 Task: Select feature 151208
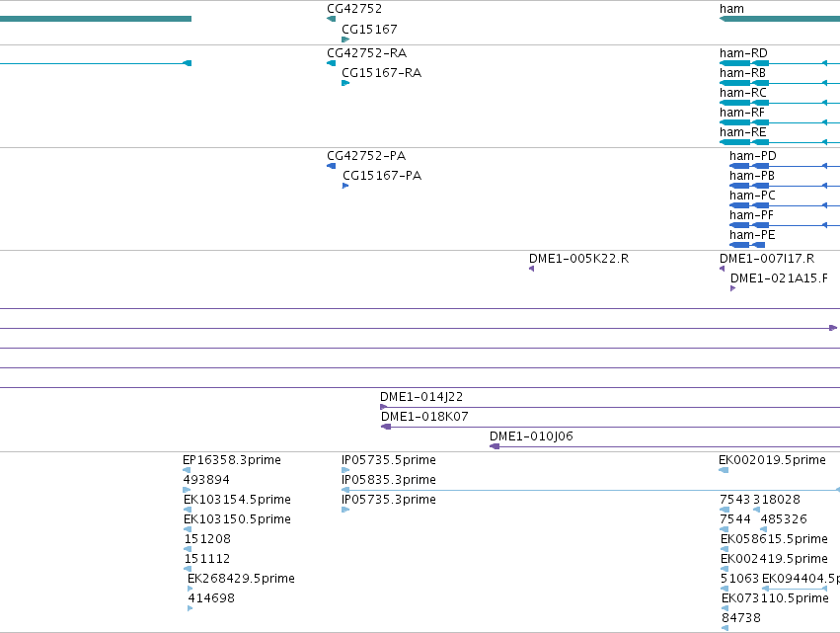[207, 539]
